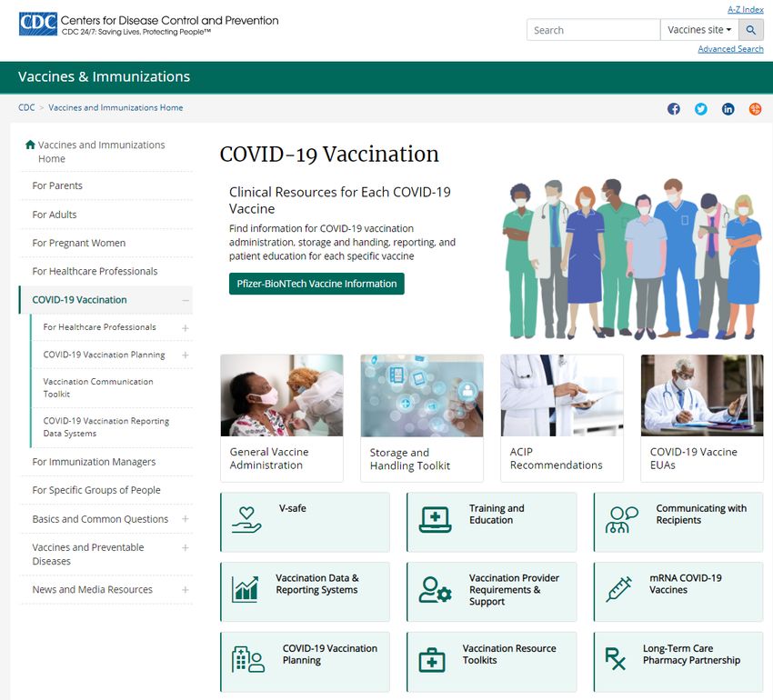
Task: Expand the News and Media Resources section
Action: point(186,590)
